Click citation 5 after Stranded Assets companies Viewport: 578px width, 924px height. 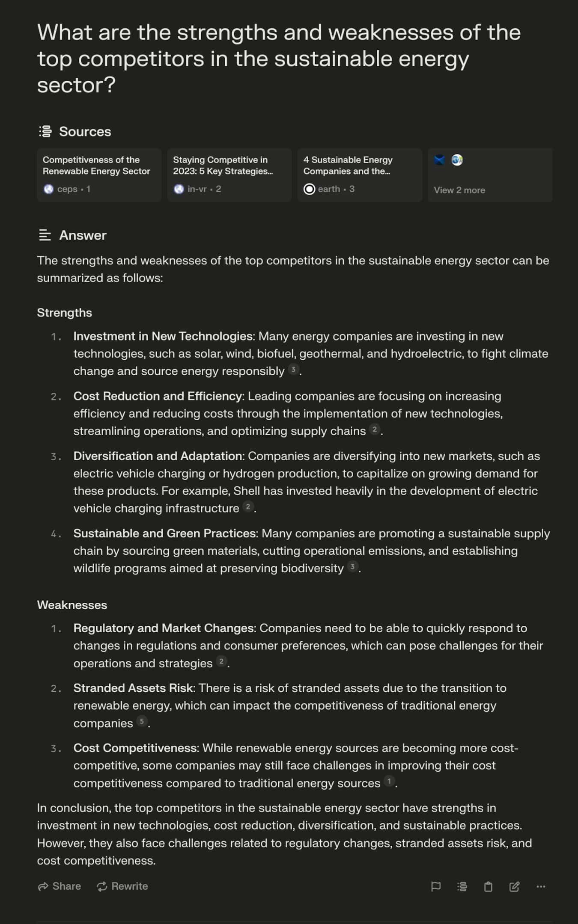(142, 722)
